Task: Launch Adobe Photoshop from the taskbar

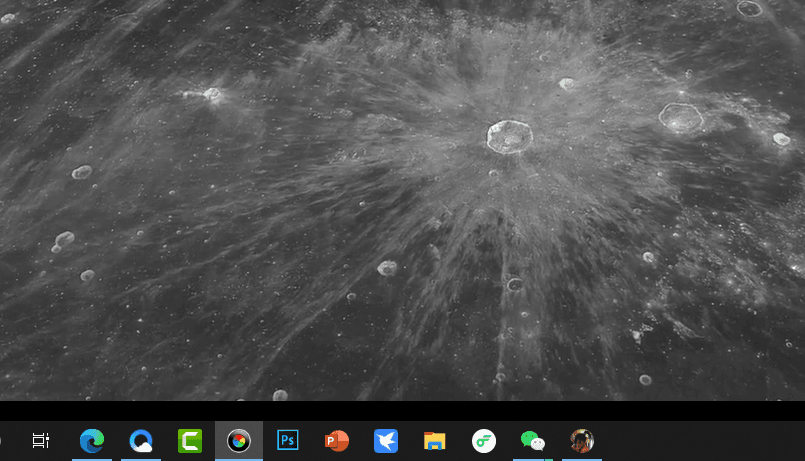Action: pyautogui.click(x=288, y=440)
